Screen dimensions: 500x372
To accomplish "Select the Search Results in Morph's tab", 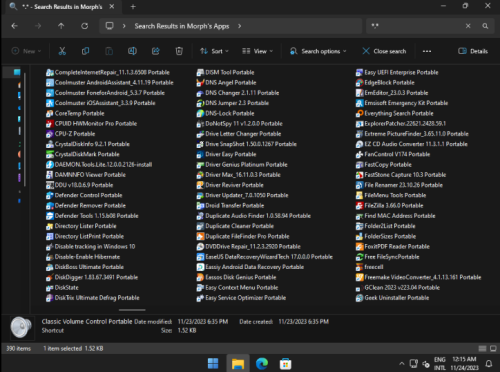I will [62, 7].
